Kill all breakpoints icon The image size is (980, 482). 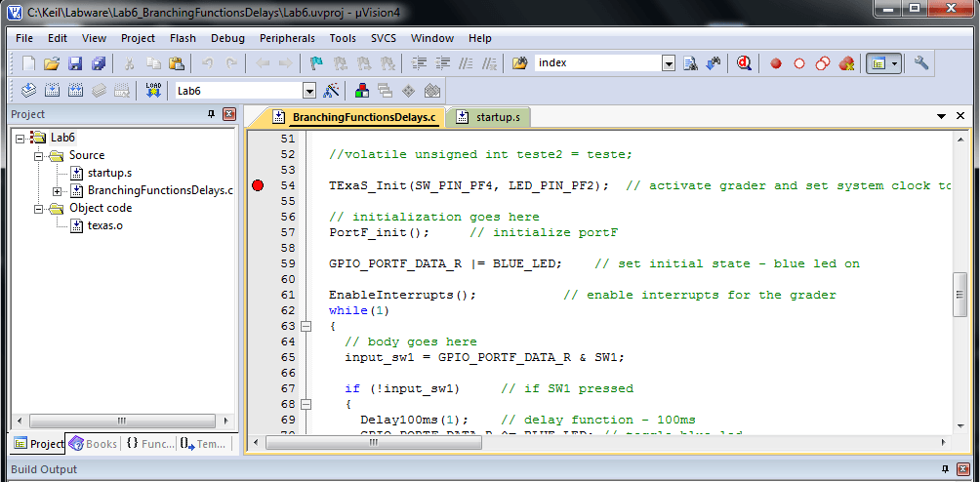coord(846,63)
